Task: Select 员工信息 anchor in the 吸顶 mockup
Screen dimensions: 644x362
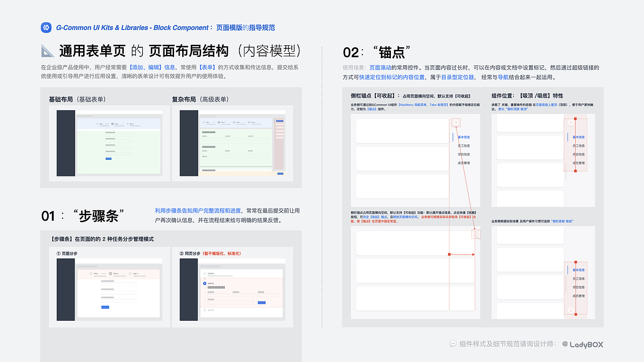Action: [x=579, y=146]
